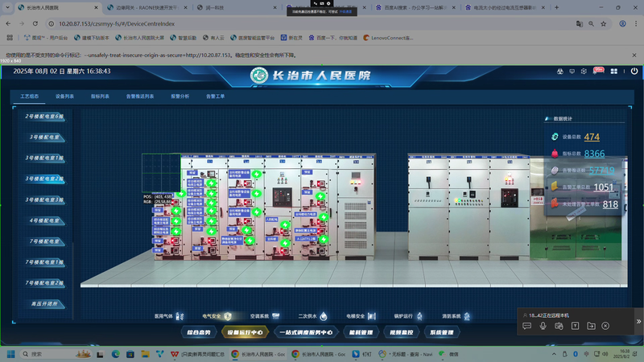Click the 指标总数 value 8366
Viewport: 644px width, 362px height.
coord(594,154)
